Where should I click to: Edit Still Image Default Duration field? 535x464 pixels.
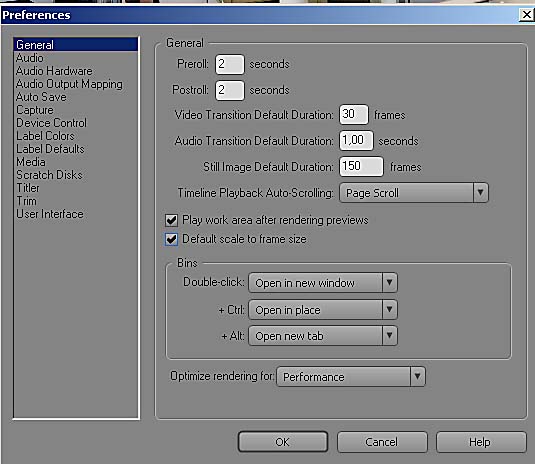point(361,166)
